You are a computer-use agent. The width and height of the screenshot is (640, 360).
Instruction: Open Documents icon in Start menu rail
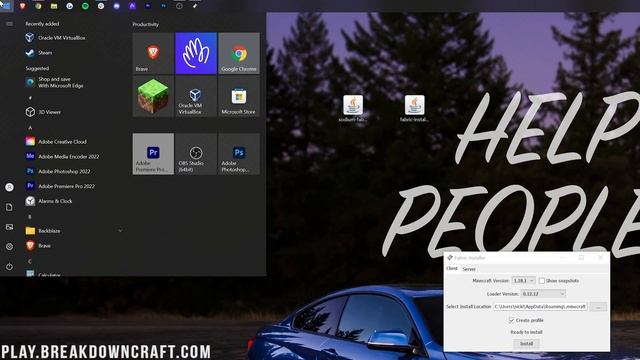[9, 207]
